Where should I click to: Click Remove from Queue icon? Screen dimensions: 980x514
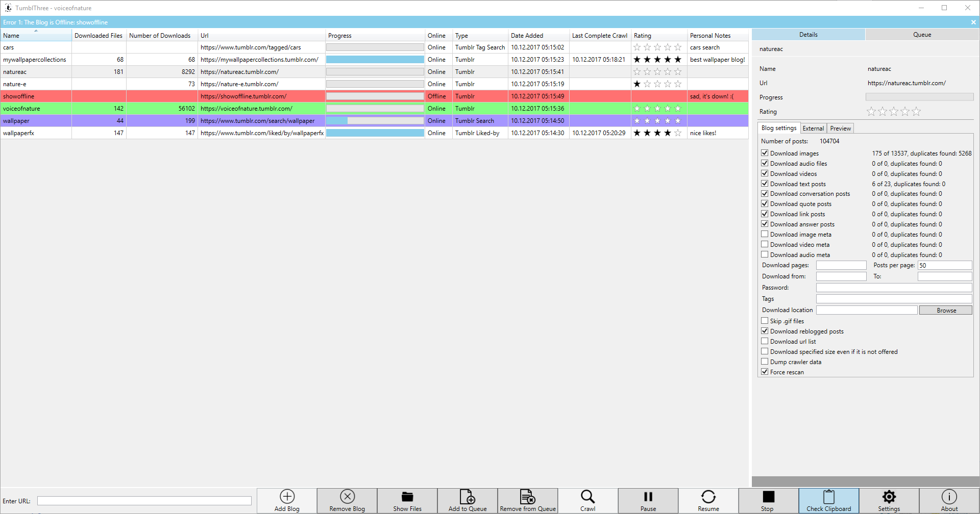[x=528, y=497]
